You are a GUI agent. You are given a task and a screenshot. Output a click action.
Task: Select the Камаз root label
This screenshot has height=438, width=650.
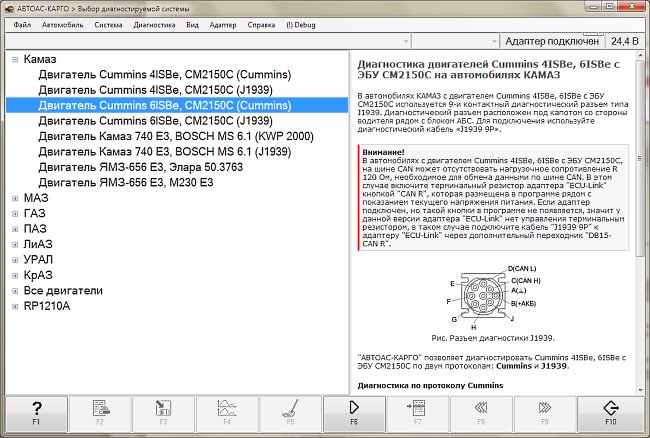coord(40,59)
